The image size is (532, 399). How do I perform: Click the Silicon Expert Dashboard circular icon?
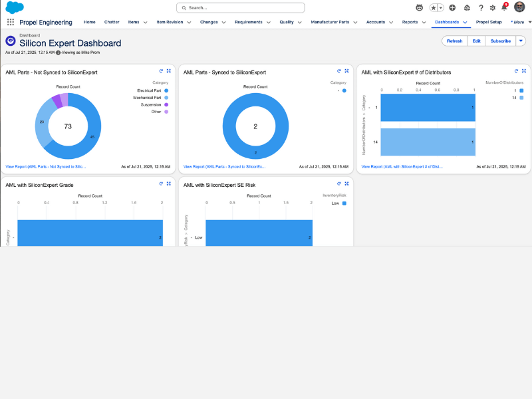(x=11, y=41)
